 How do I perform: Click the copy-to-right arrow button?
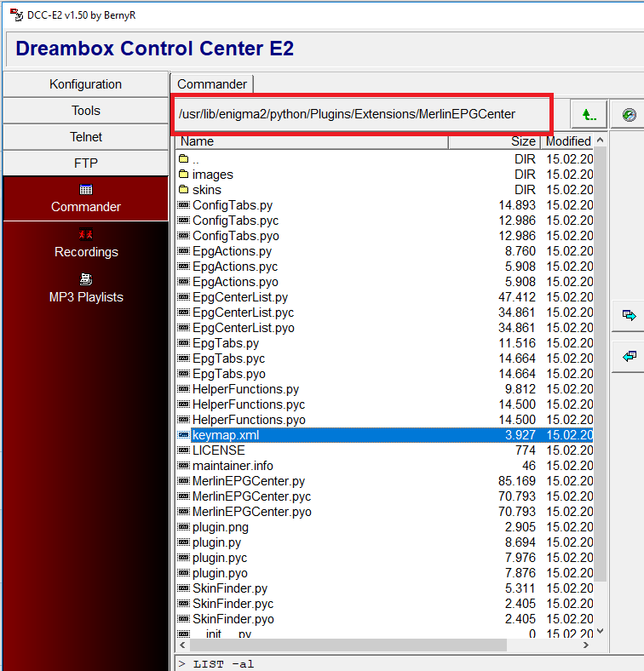(x=629, y=315)
